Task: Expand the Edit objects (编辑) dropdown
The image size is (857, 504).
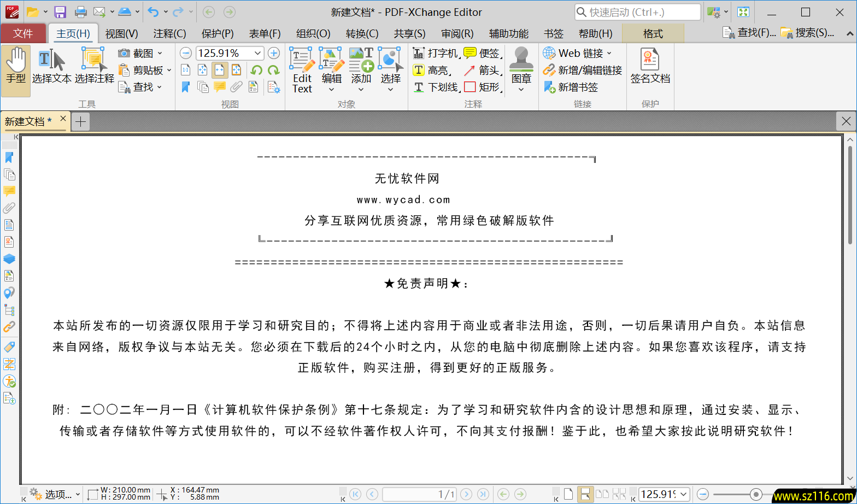Action: click(331, 90)
